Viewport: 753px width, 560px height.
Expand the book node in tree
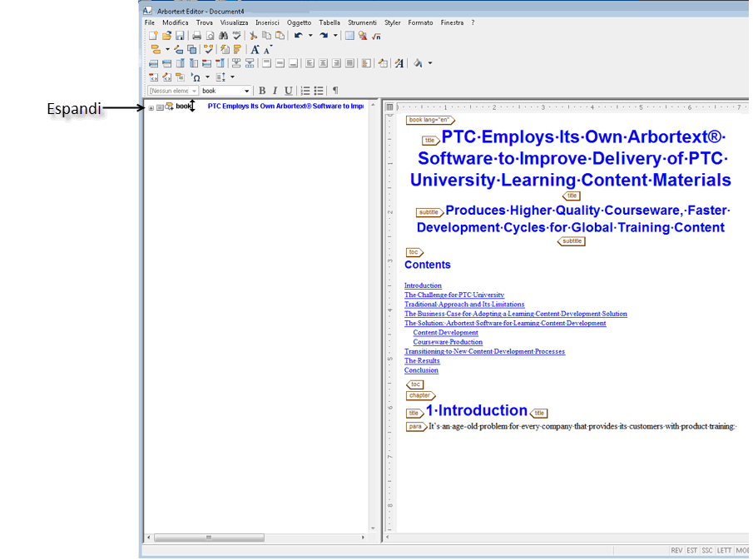[x=151, y=107]
